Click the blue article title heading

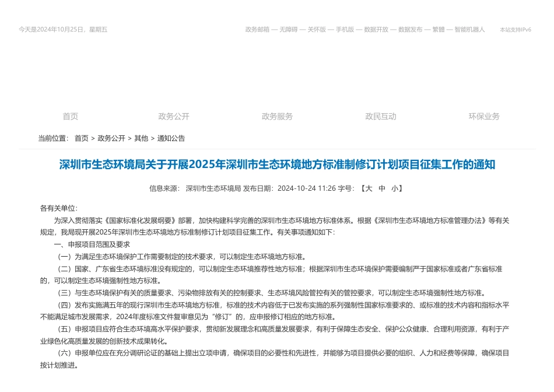point(277,164)
